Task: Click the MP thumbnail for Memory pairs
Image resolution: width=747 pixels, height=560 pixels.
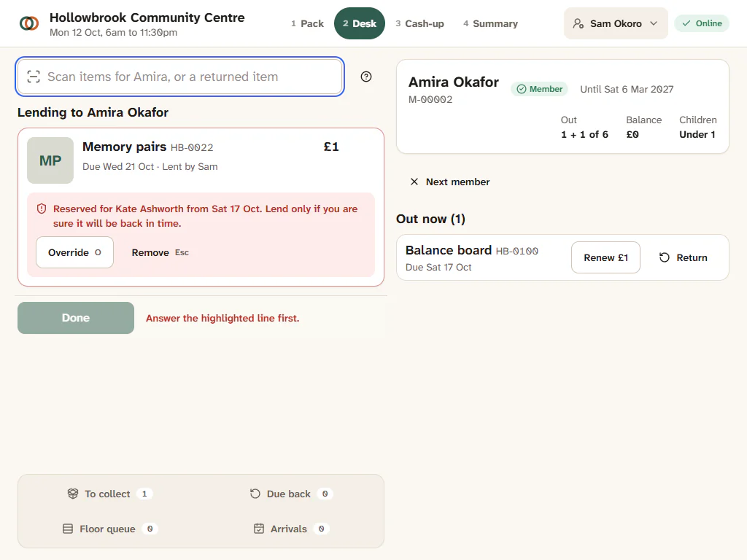Action: (x=50, y=160)
